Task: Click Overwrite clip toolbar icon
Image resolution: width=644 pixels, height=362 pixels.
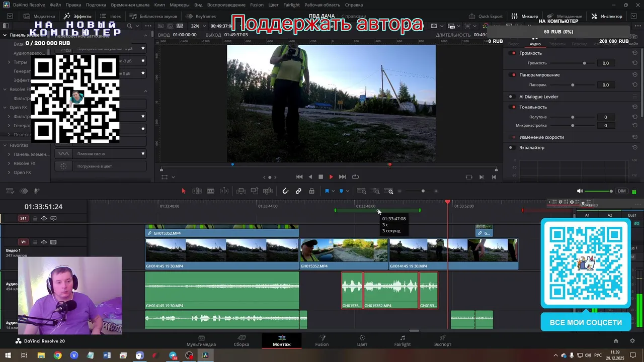Action: 255,191
